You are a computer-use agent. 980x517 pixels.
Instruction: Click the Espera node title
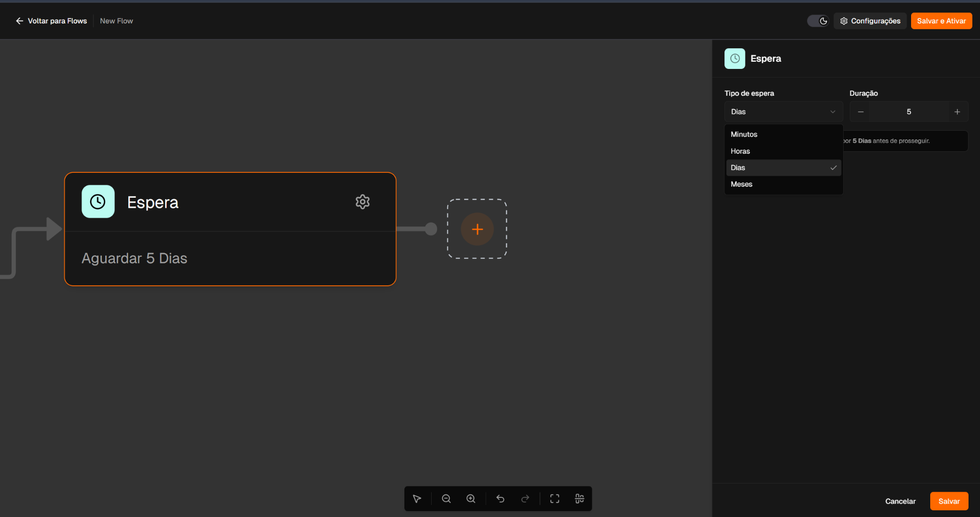tap(153, 202)
